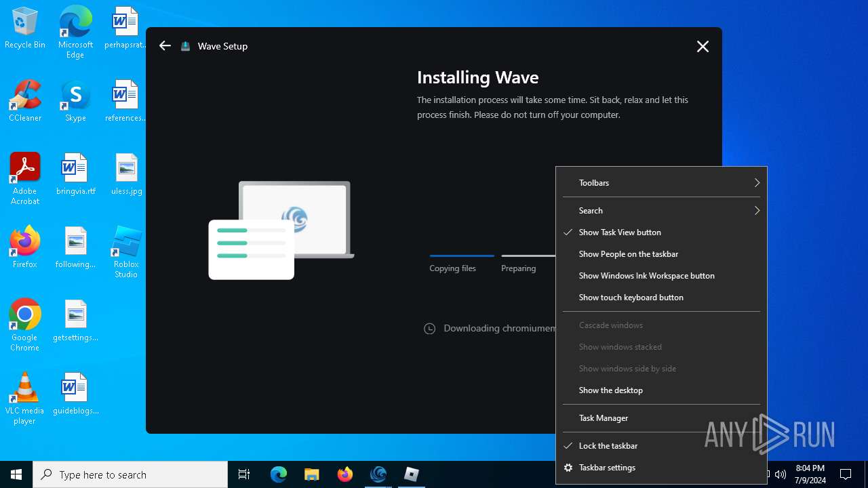Select the following image file icon
This screenshot has height=488, width=868.
pyautogui.click(x=75, y=248)
